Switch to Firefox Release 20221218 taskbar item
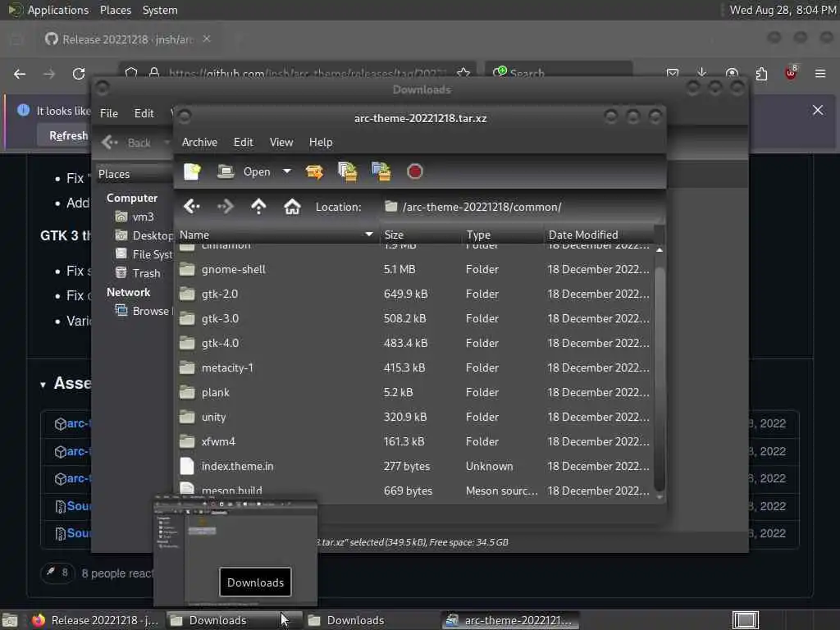Viewport: 840px width, 630px height. 95,620
